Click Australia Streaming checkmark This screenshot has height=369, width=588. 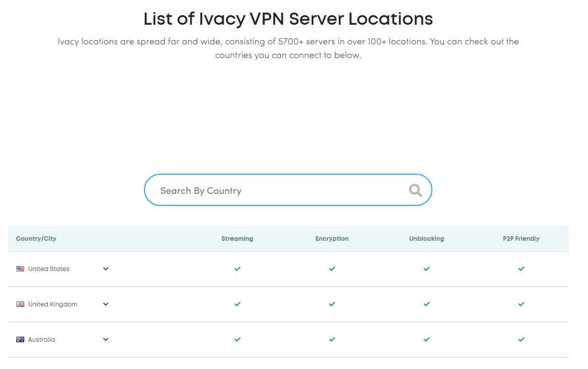237,339
